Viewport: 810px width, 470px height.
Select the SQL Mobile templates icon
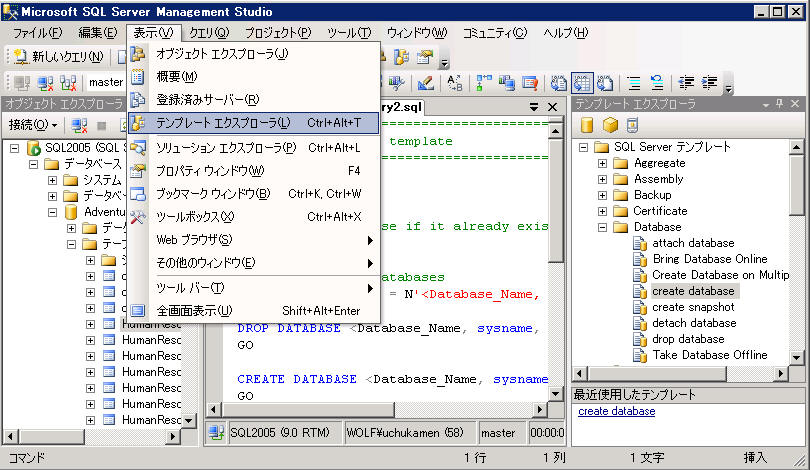(x=632, y=125)
